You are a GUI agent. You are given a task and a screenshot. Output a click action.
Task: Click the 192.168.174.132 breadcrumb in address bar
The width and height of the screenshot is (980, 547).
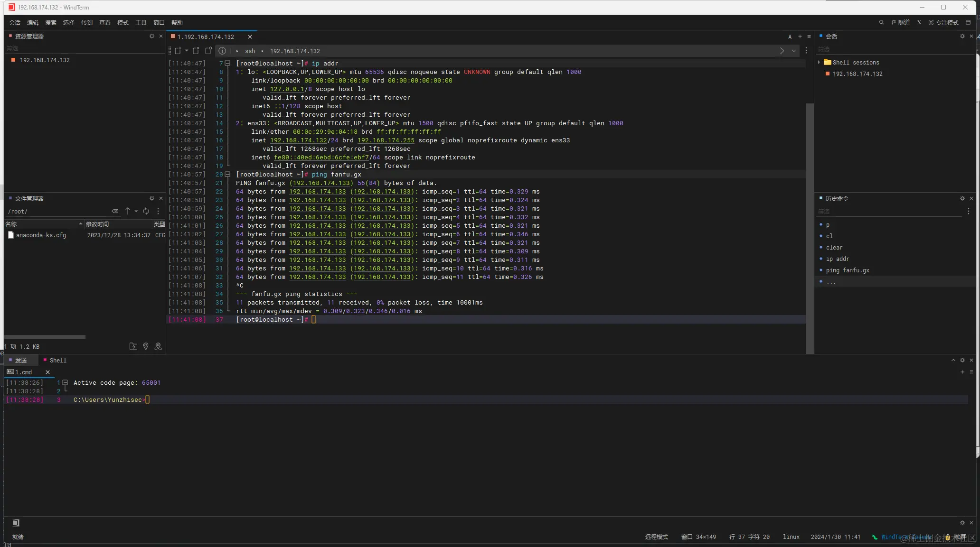pyautogui.click(x=295, y=51)
